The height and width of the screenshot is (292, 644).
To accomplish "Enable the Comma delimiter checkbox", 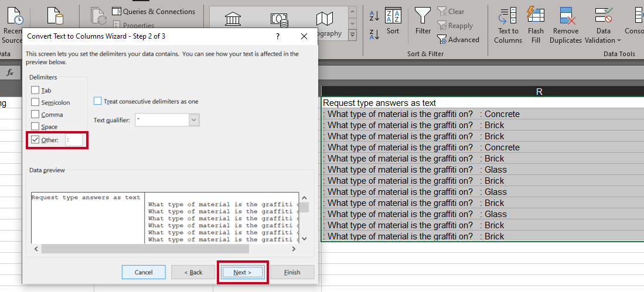I will click(35, 115).
